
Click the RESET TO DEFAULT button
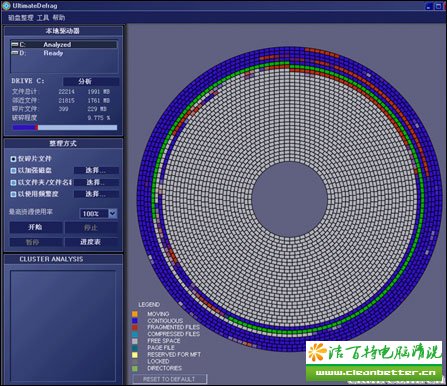click(170, 379)
